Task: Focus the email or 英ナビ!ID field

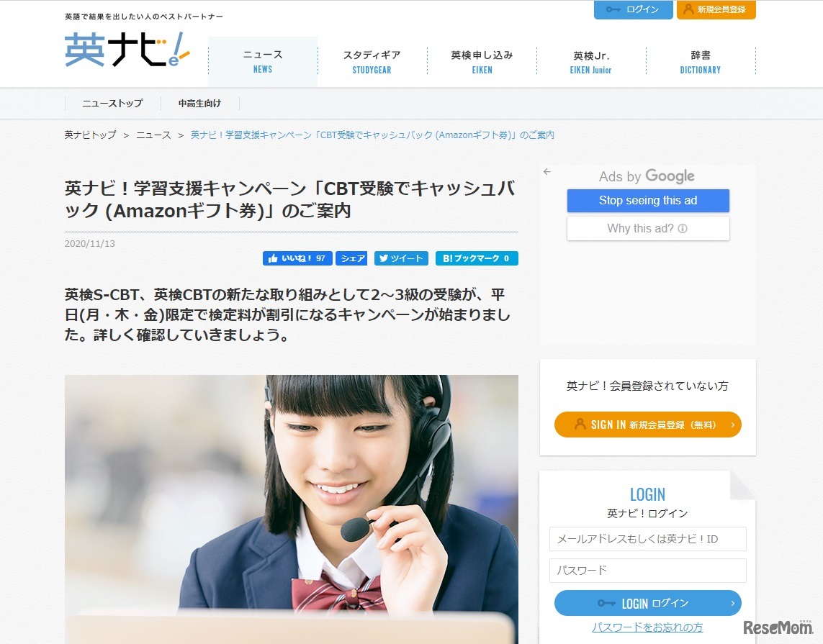Action: click(648, 539)
